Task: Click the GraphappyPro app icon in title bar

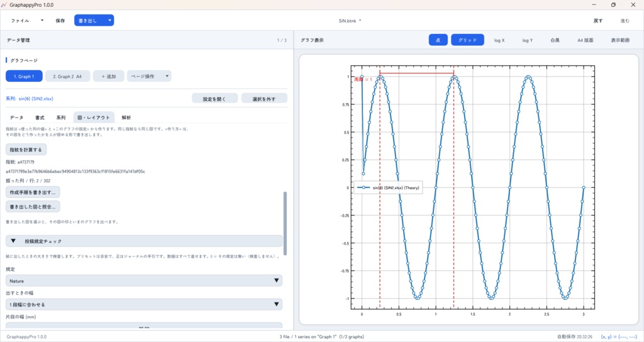Action: pyautogui.click(x=4, y=5)
